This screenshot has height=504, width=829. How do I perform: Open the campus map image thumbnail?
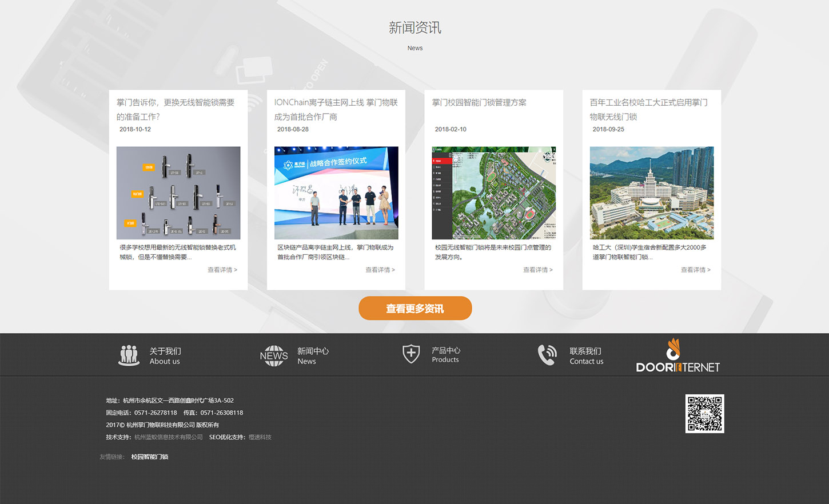494,193
